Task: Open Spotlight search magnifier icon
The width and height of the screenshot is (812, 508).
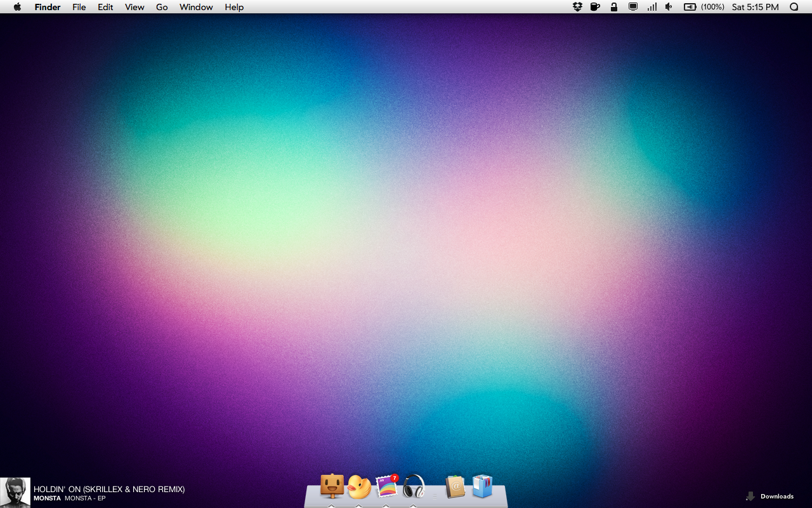Action: (794, 7)
